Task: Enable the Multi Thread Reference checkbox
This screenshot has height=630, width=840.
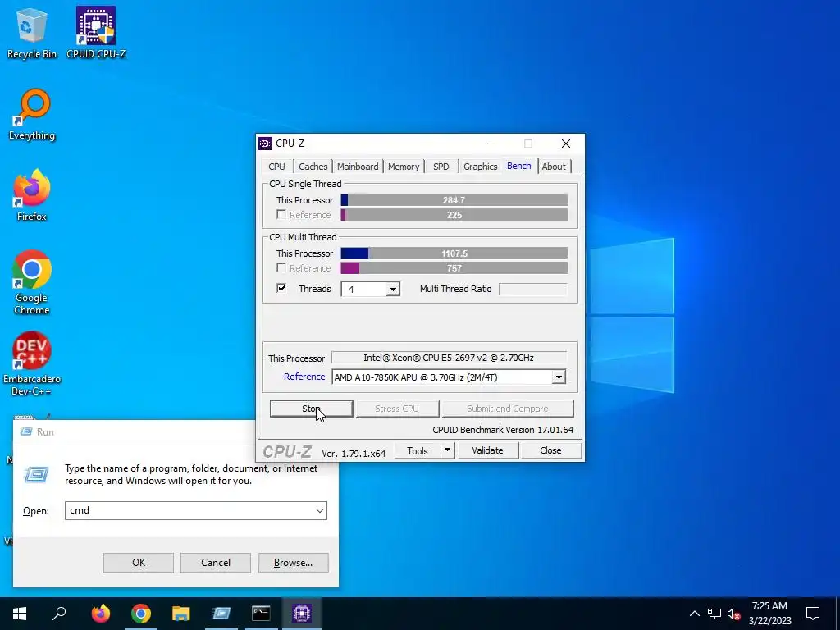Action: (x=281, y=267)
